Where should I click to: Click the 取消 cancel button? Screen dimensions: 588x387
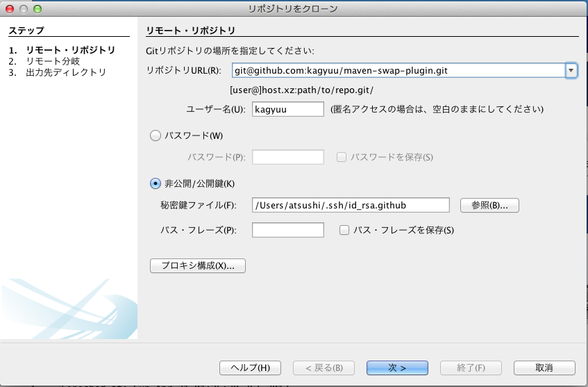coord(544,368)
